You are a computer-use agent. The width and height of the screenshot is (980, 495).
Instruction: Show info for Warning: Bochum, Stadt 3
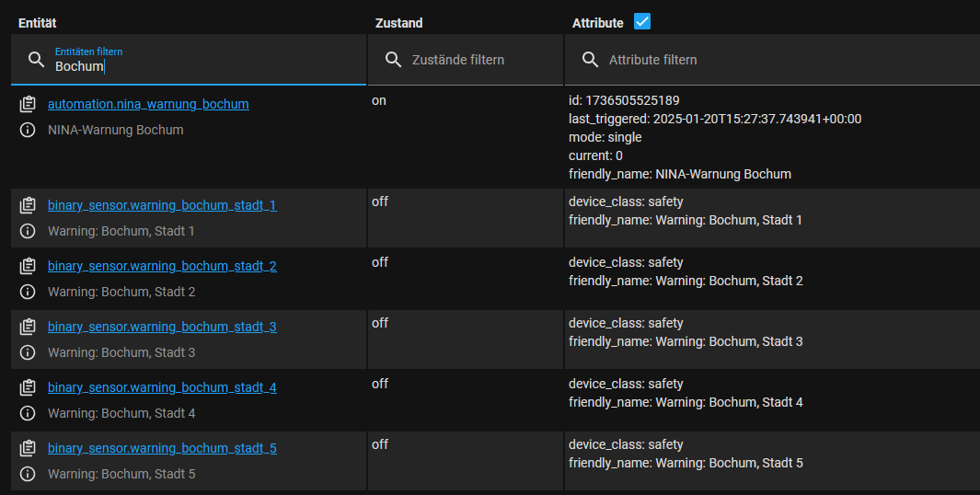(28, 352)
